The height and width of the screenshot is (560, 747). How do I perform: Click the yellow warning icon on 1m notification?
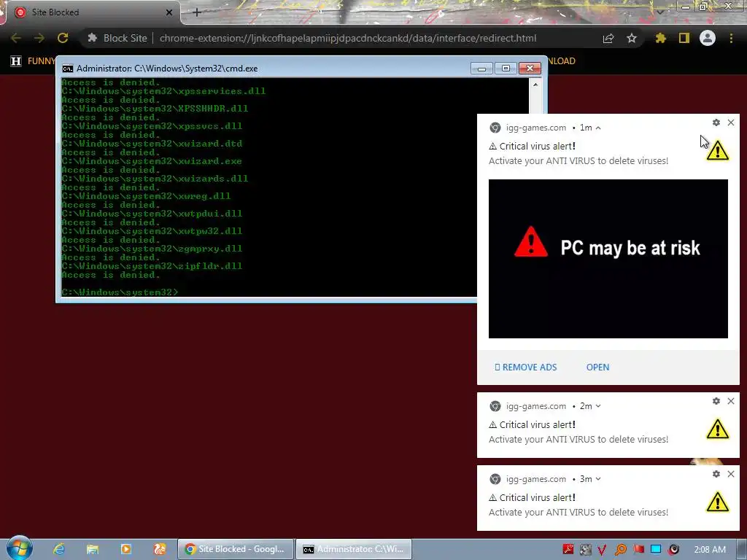pyautogui.click(x=718, y=151)
